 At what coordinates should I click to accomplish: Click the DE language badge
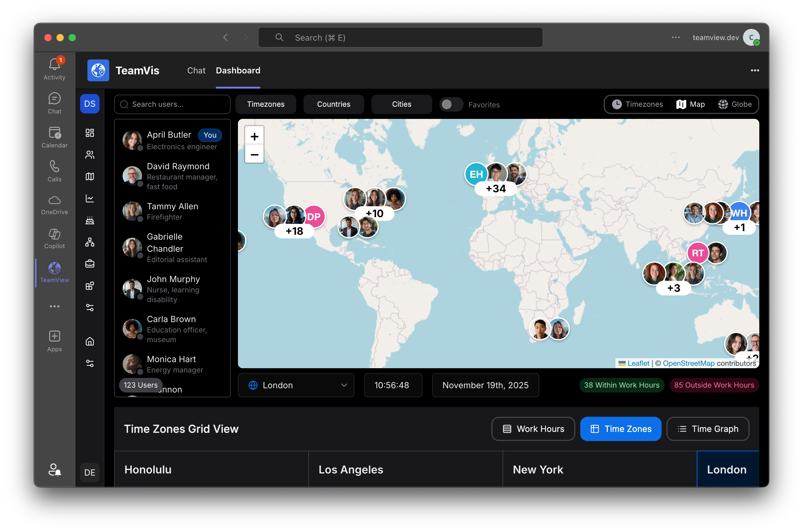(90, 472)
